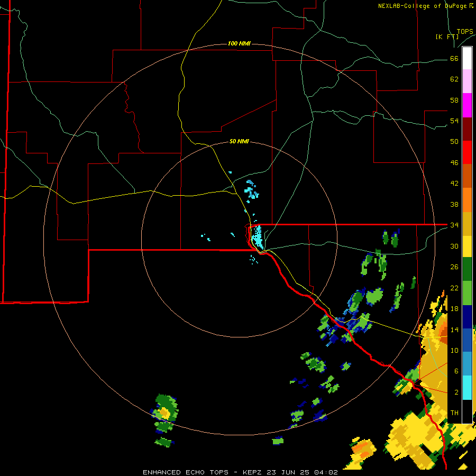476x476 pixels.
Task: Select the dark red legend swatch
Action: pos(467,129)
